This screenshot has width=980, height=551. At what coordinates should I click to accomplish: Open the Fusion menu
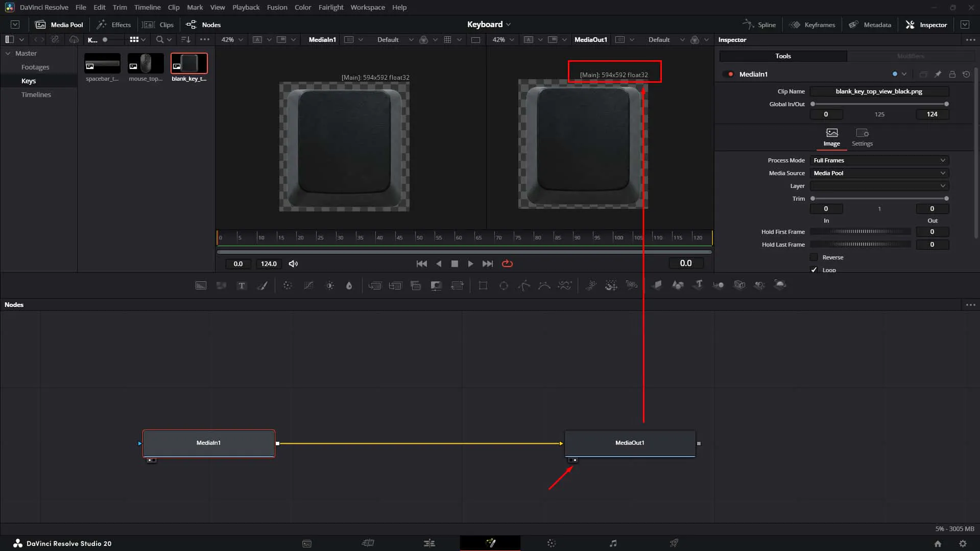277,7
